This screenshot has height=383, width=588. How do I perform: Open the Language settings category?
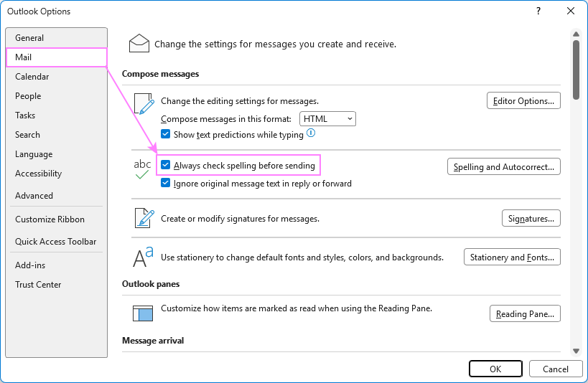pos(56,154)
